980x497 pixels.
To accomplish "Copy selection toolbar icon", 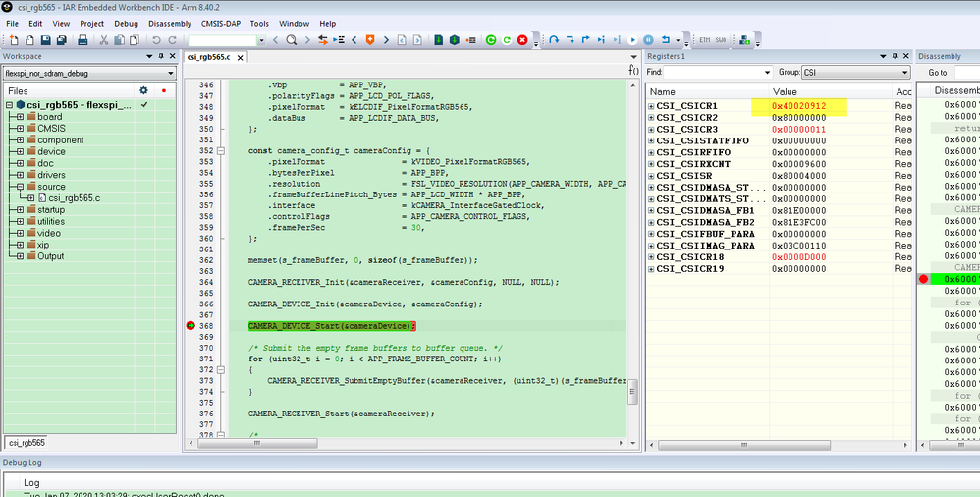I will (120, 40).
